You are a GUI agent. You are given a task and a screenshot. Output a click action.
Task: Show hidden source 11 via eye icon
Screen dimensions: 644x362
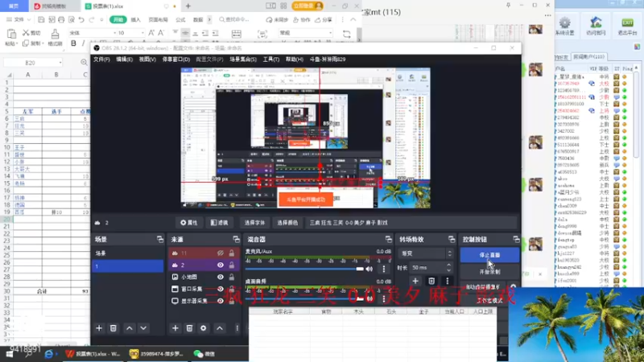click(221, 253)
